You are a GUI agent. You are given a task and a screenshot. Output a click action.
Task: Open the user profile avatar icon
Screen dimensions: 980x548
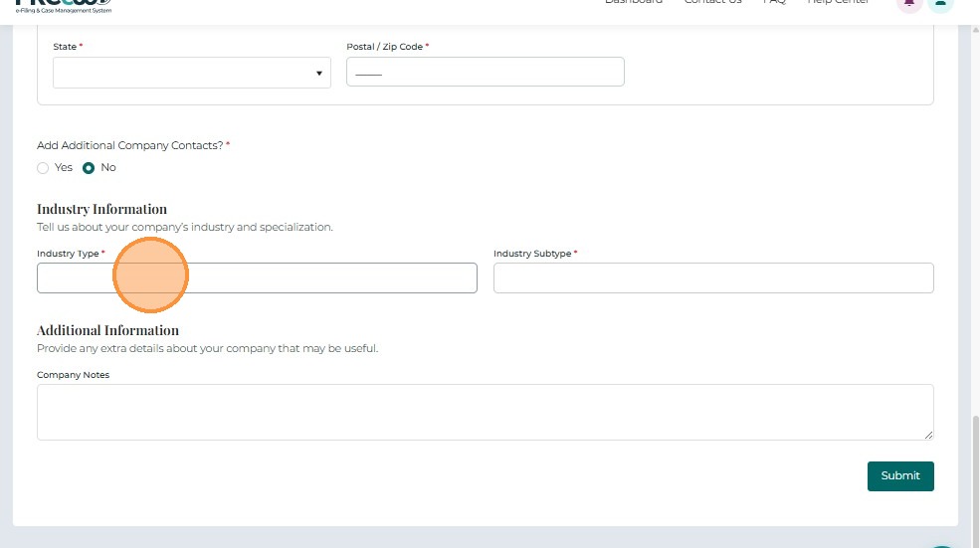pos(940,4)
